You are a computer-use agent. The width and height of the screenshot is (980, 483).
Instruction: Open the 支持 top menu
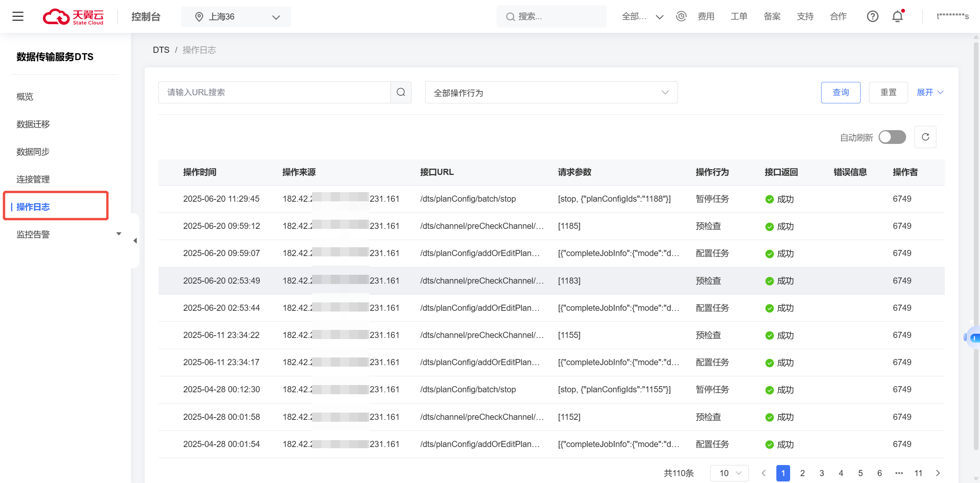pyautogui.click(x=805, y=16)
